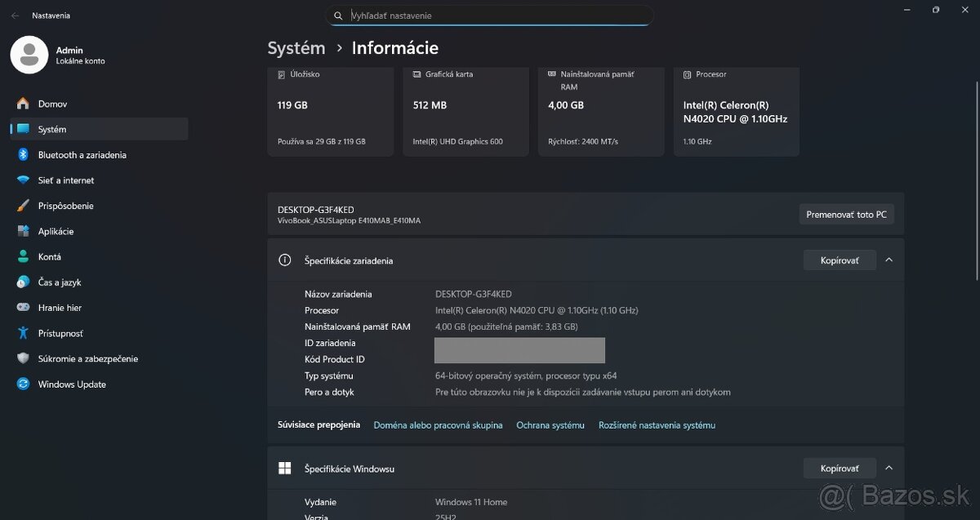
Task: Open the Admin profile avatar
Action: (x=29, y=55)
